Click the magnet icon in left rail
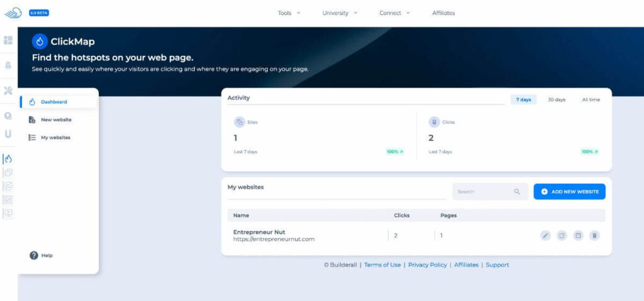This screenshot has height=301, width=644. pyautogui.click(x=8, y=133)
